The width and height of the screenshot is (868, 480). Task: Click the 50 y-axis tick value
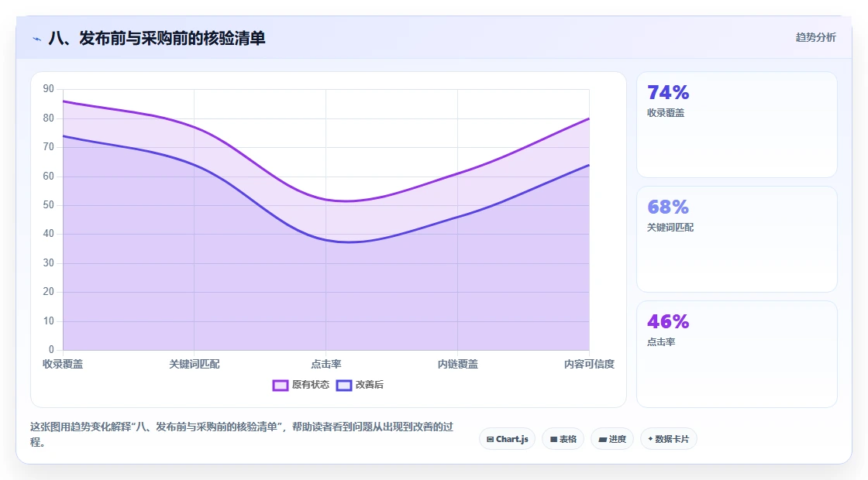(49, 205)
